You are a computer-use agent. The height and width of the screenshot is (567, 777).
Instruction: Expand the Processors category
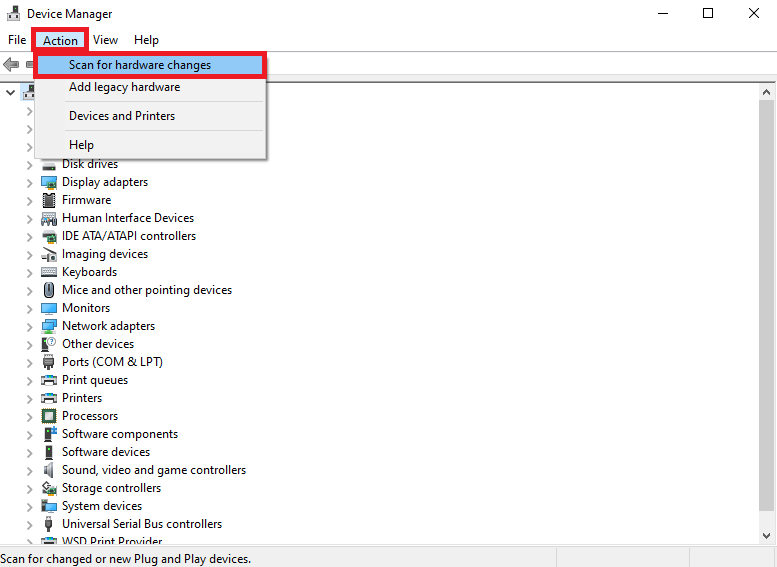(29, 417)
